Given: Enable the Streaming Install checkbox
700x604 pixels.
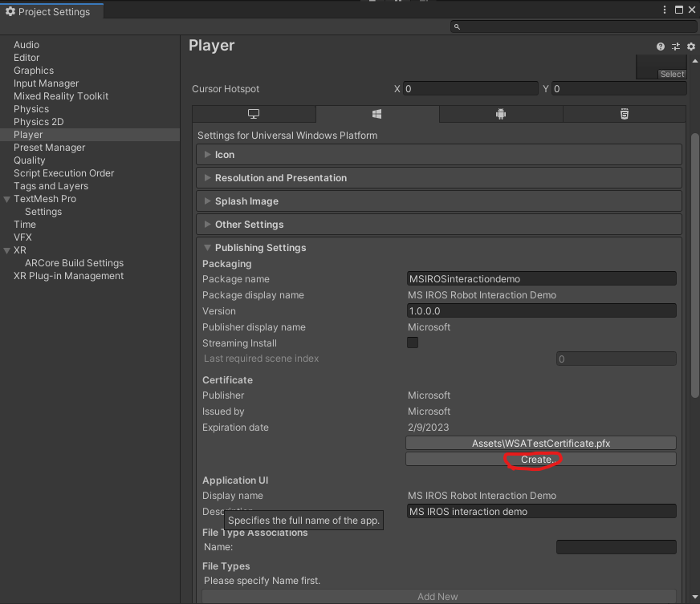Looking at the screenshot, I should (412, 343).
